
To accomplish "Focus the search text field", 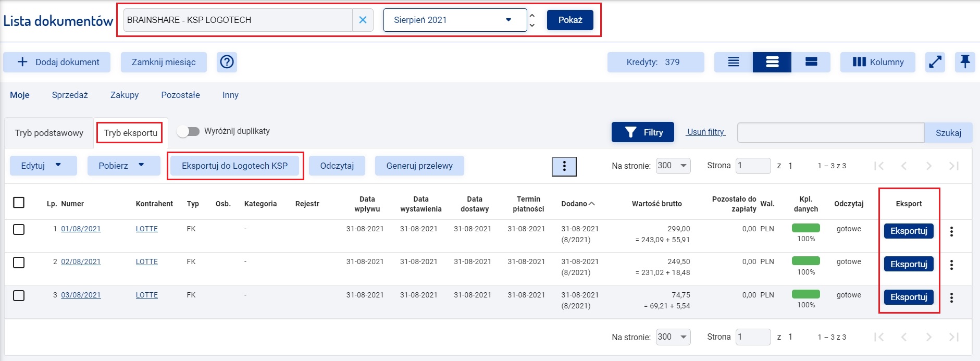I will pyautogui.click(x=831, y=133).
